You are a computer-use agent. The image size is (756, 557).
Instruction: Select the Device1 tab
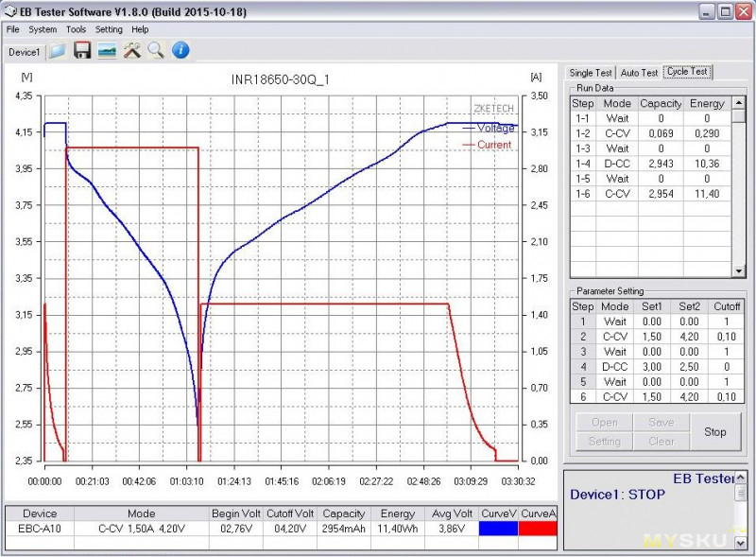[25, 52]
